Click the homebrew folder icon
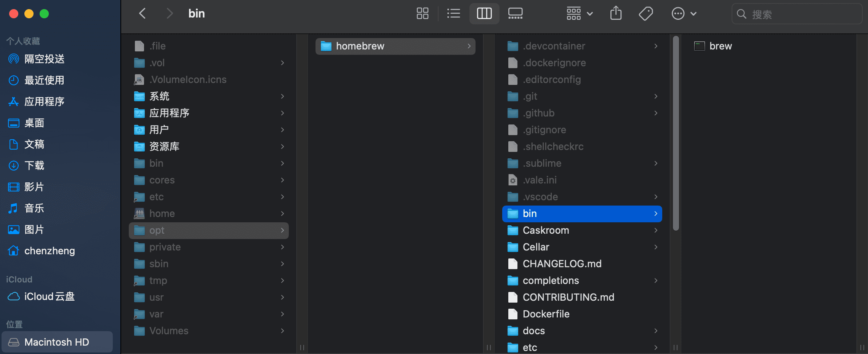Screen dimensions: 868x354 pyautogui.click(x=326, y=46)
